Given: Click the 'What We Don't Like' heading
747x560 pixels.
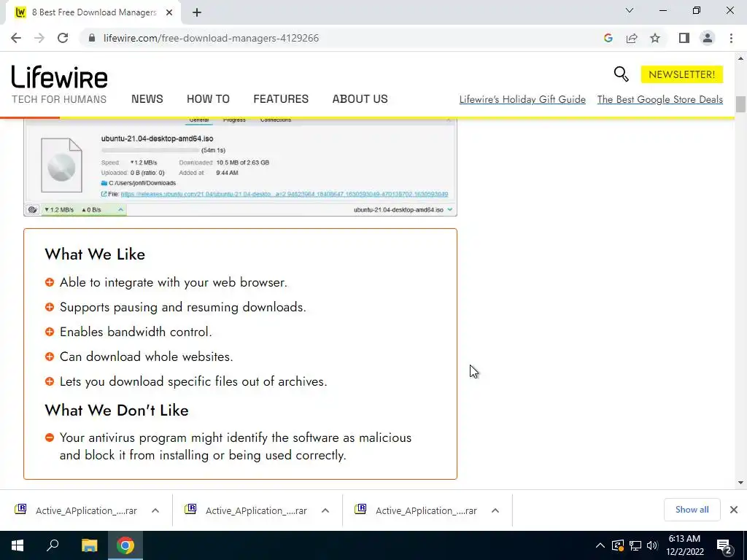Looking at the screenshot, I should click(x=117, y=411).
